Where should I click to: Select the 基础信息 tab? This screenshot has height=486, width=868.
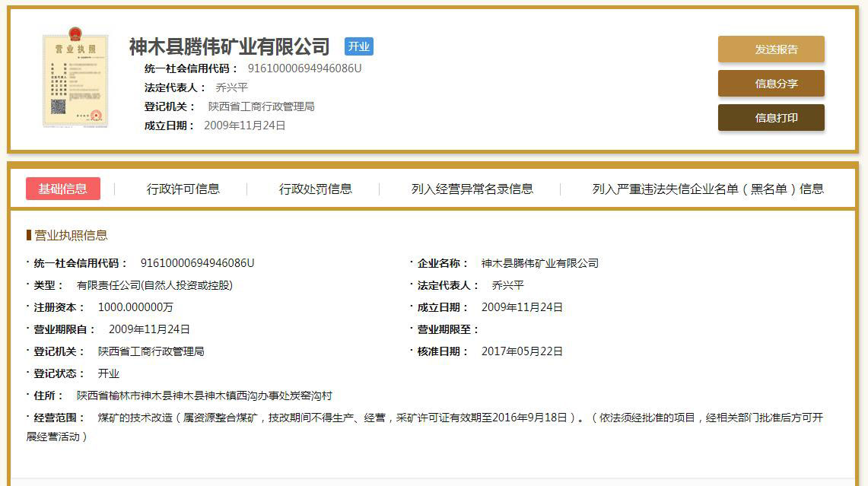63,189
